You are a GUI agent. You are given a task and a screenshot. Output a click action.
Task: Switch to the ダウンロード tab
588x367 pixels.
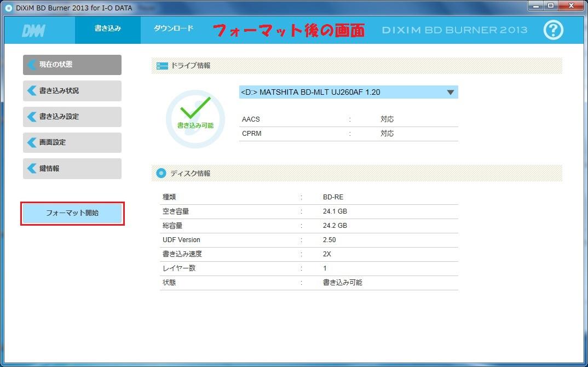[173, 28]
